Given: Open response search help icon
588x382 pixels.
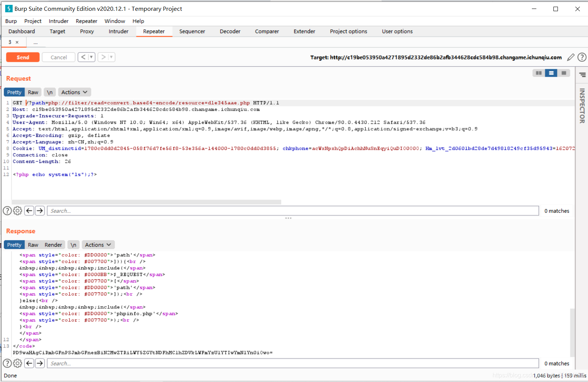Looking at the screenshot, I should coord(7,363).
